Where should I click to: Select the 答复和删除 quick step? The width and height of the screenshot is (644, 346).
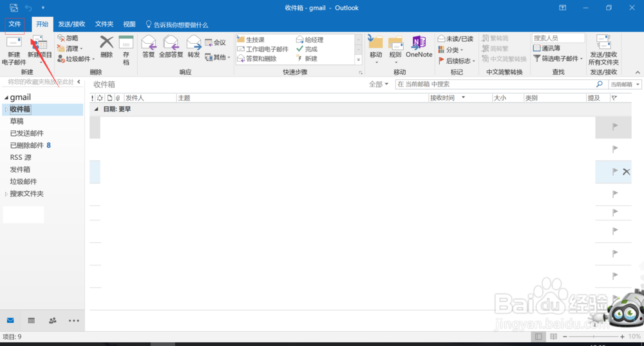click(257, 59)
